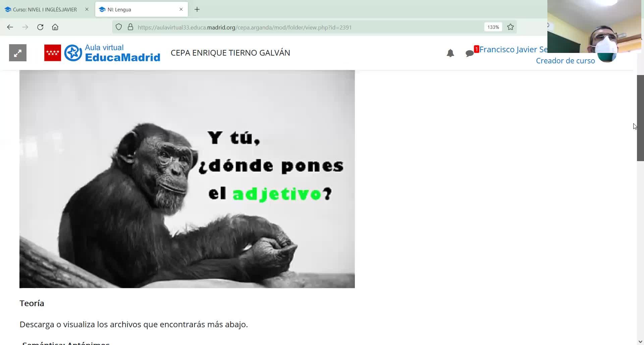Open the browser home page

click(x=55, y=27)
